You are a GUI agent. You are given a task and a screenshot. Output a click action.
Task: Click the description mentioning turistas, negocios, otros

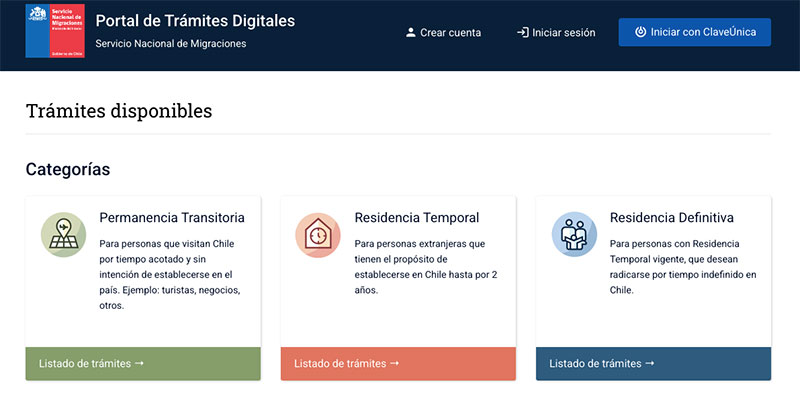[x=170, y=275]
